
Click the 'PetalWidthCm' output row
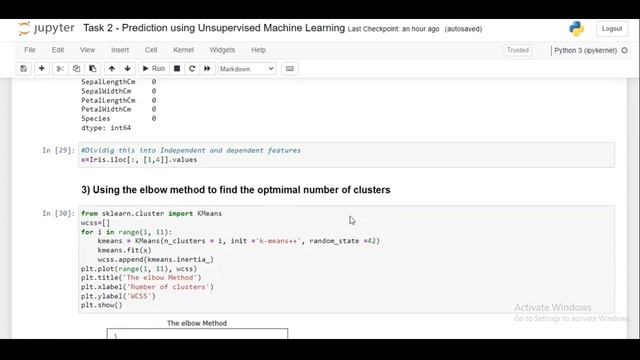[118, 109]
